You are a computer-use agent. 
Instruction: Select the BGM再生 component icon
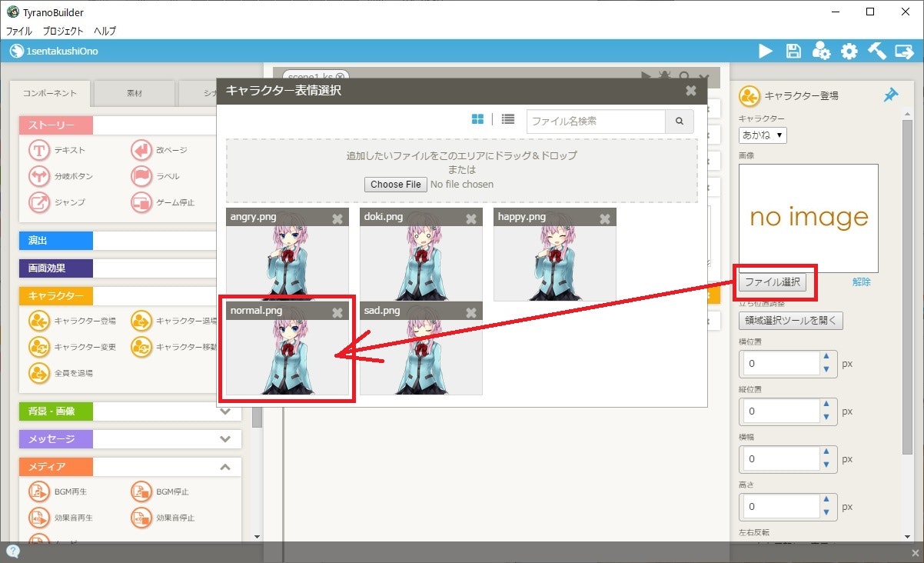[39, 491]
